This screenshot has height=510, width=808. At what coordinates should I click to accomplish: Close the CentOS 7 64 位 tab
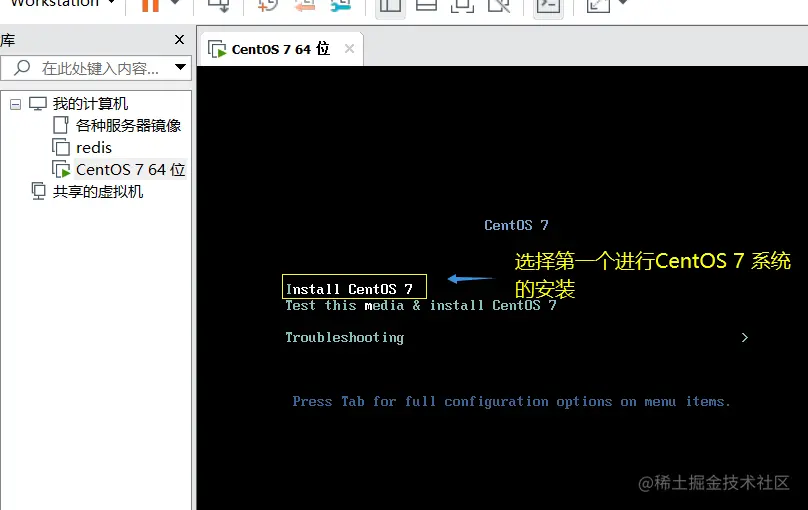pyautogui.click(x=349, y=48)
